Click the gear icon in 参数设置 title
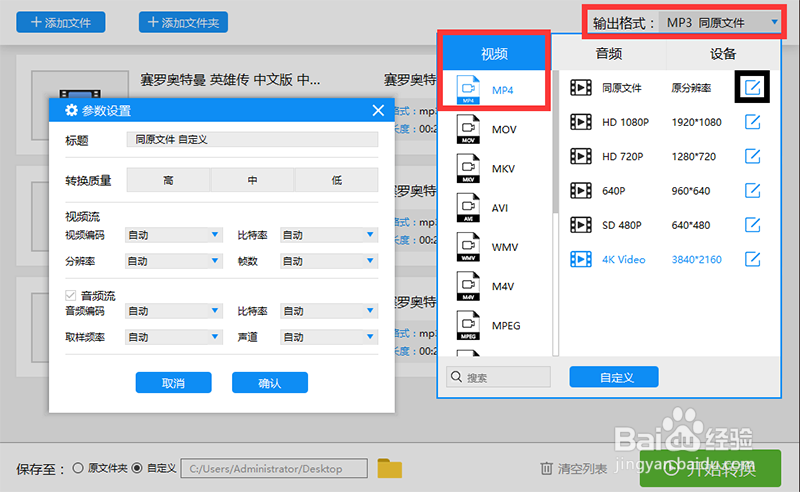This screenshot has width=800, height=492. [71, 110]
